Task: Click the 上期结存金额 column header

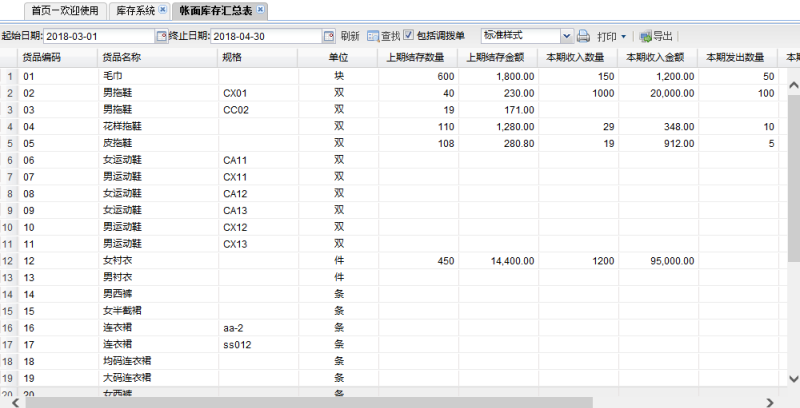Action: (497, 57)
